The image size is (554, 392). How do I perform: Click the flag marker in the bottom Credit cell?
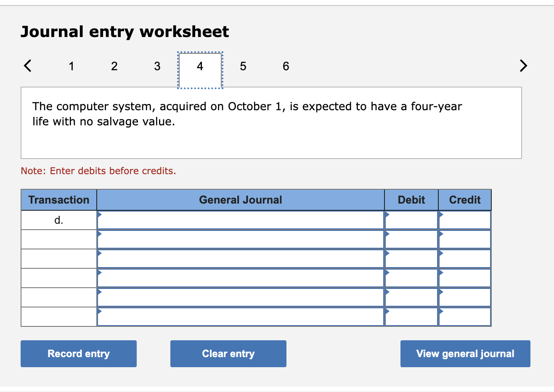[x=440, y=312]
